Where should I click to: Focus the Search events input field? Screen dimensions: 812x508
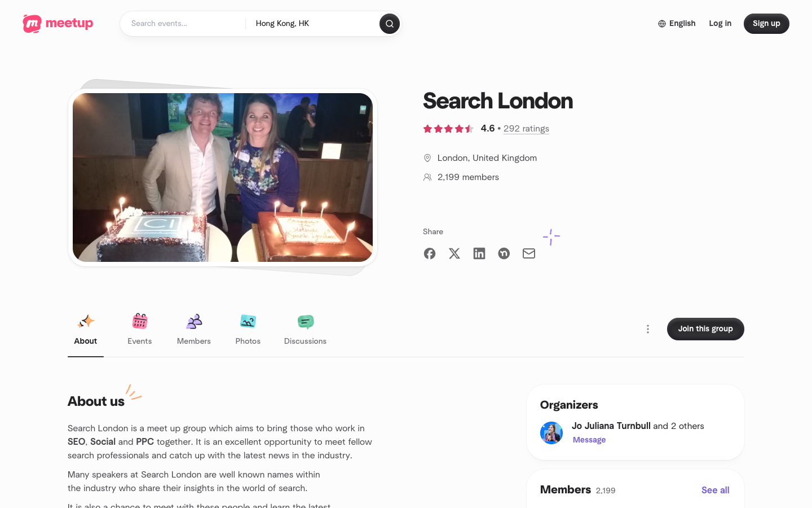pos(183,24)
